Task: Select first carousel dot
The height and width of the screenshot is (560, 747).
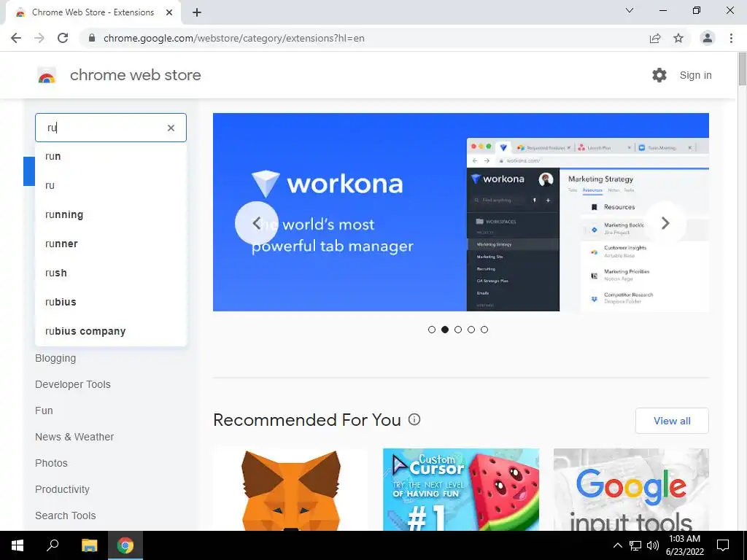Action: pyautogui.click(x=432, y=330)
